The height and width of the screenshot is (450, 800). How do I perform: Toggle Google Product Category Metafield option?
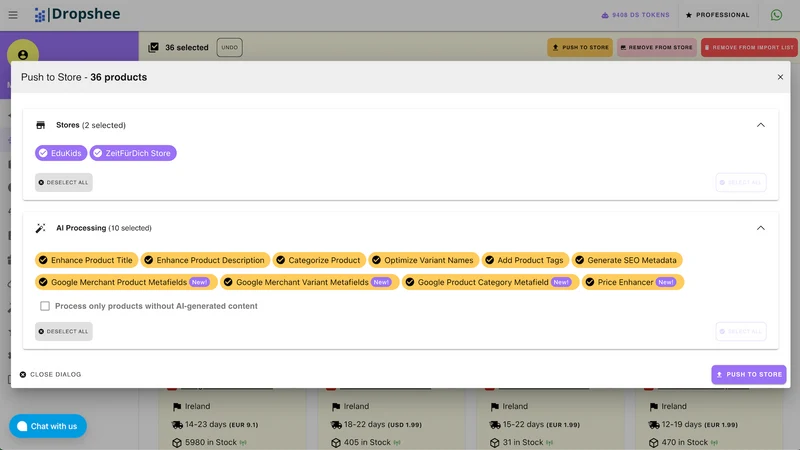490,282
